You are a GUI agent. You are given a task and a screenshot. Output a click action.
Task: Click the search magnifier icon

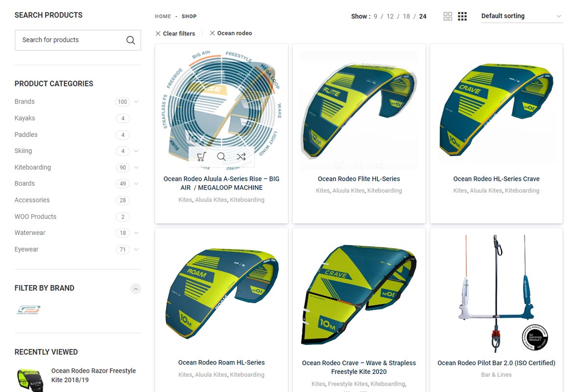[130, 40]
